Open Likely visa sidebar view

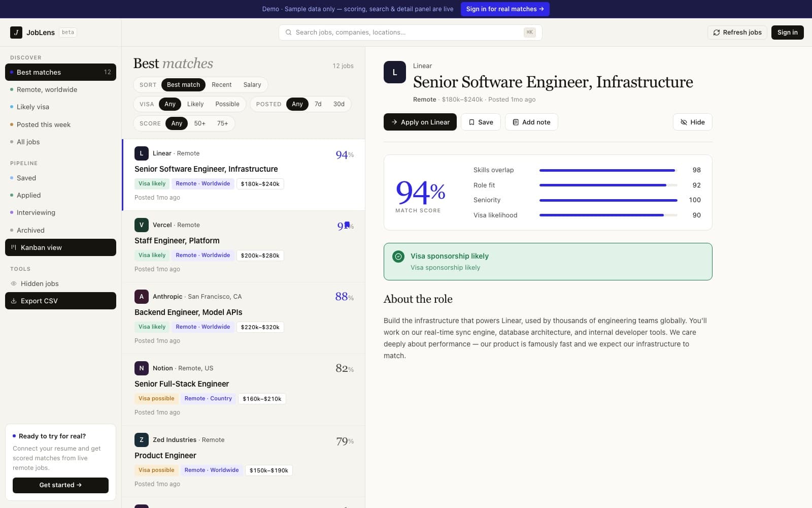60,107
